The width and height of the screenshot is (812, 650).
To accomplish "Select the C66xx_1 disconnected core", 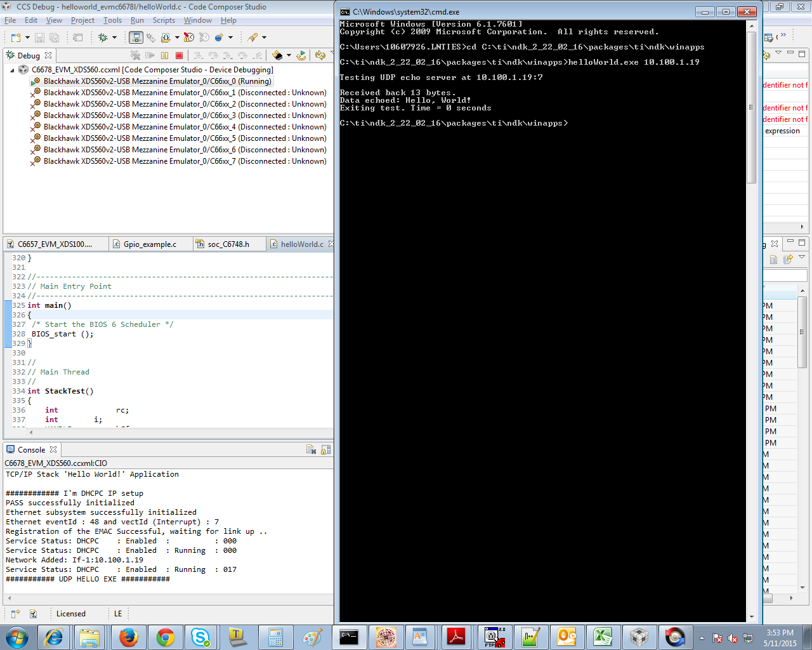I will 185,93.
